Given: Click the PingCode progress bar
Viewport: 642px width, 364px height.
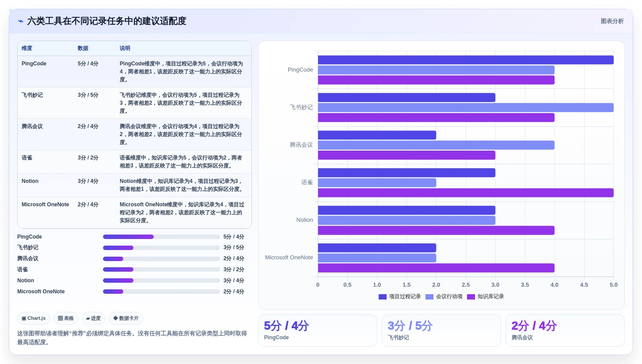Looking at the screenshot, I should pos(161,237).
